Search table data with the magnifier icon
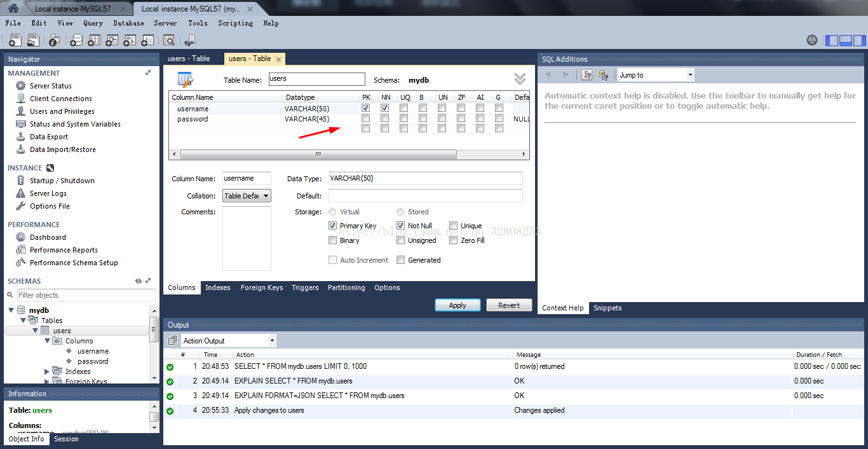The image size is (868, 449). coord(169,39)
